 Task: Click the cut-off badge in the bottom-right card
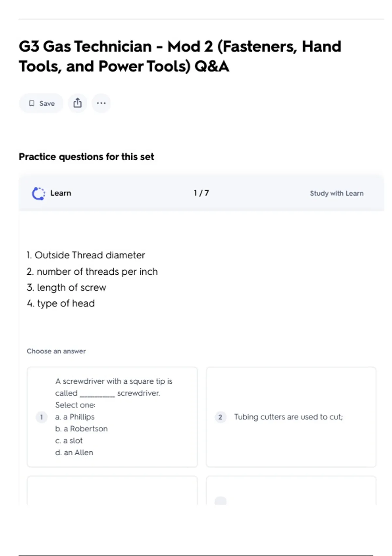pos(220,500)
